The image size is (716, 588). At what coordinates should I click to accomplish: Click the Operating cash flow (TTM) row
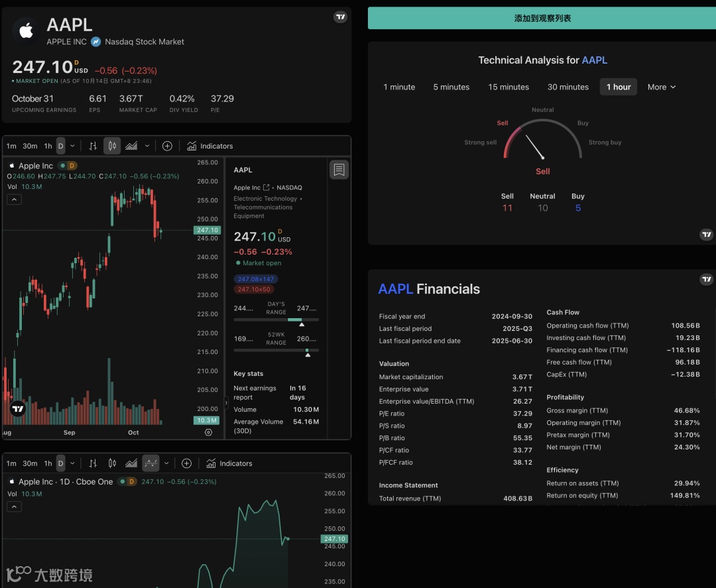[623, 325]
